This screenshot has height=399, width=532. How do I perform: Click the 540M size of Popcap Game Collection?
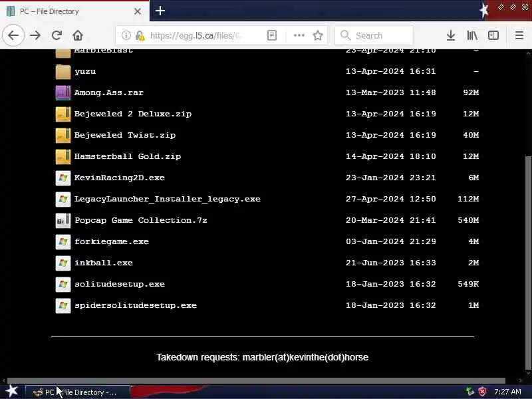[x=468, y=220]
